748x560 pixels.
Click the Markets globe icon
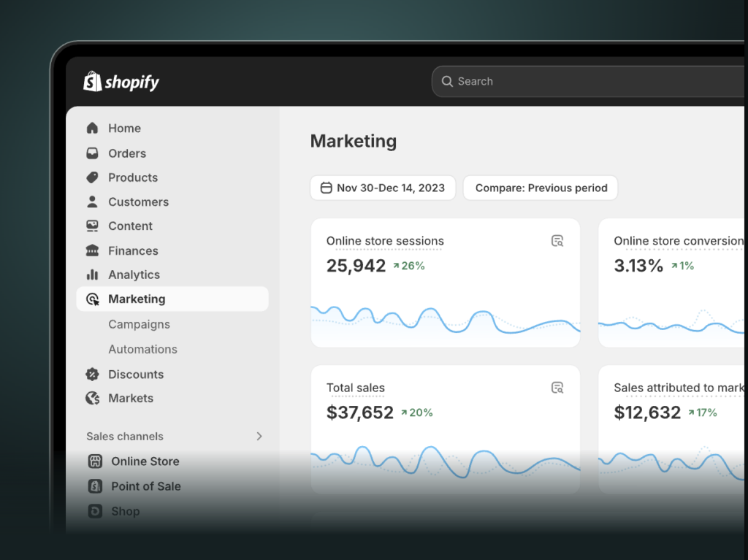pyautogui.click(x=92, y=399)
